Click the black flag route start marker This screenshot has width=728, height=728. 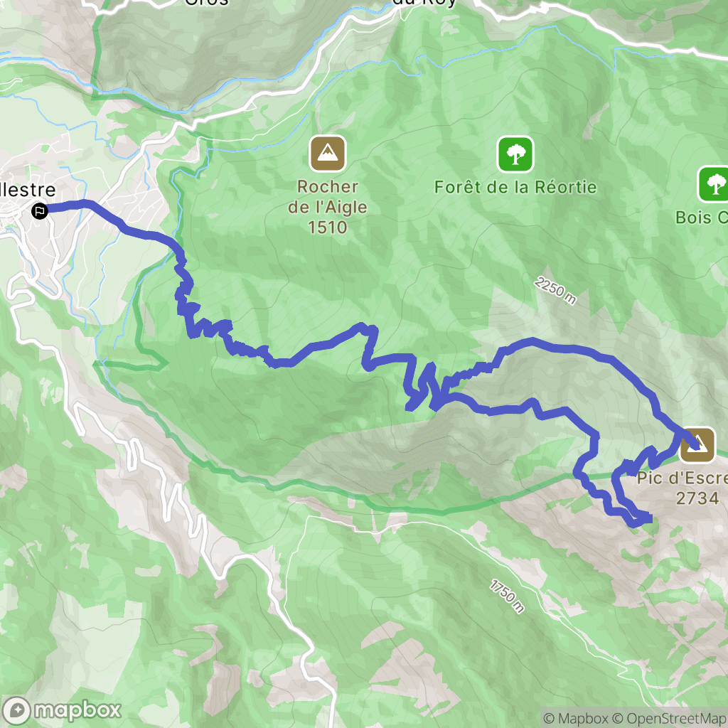coord(40,211)
